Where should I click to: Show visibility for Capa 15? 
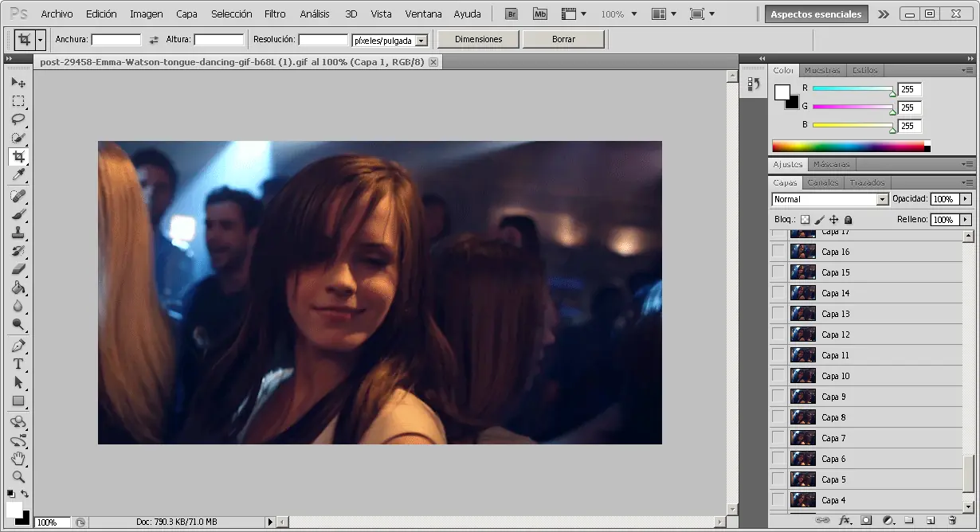[778, 272]
